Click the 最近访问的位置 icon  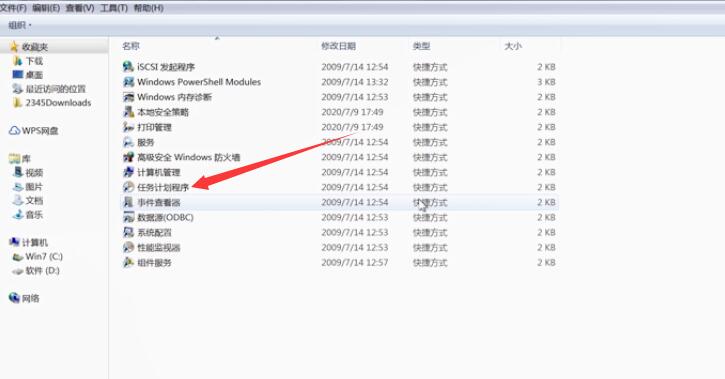point(18,88)
